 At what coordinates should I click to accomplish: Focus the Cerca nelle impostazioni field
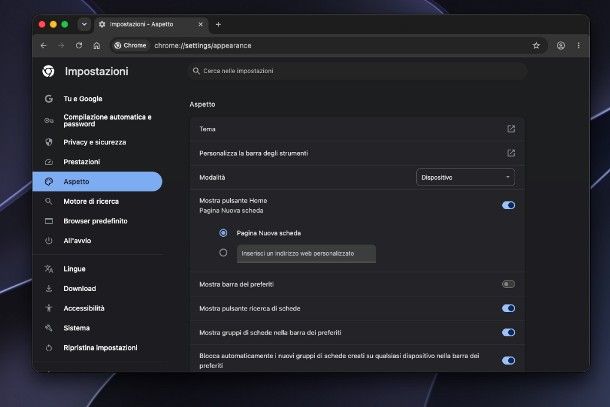[x=357, y=71]
